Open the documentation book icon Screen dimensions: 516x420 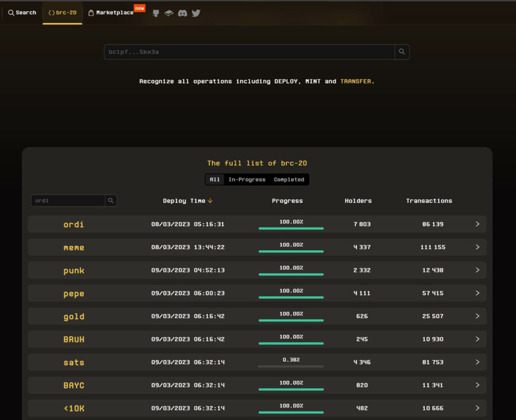coord(169,13)
